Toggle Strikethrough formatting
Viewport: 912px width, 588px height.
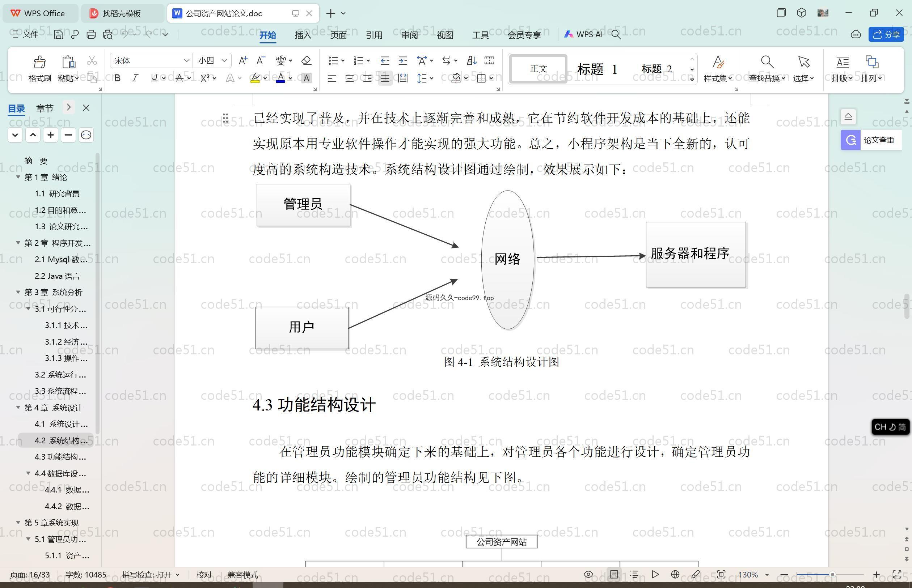pyautogui.click(x=180, y=78)
